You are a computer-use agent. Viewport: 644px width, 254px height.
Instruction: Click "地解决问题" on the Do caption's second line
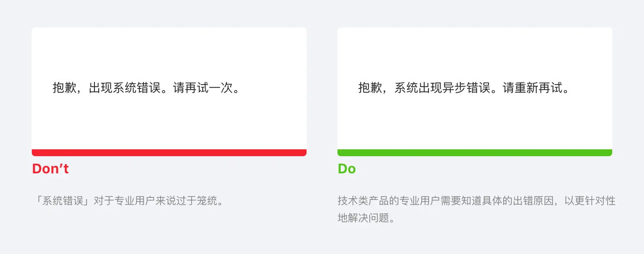pos(363,218)
